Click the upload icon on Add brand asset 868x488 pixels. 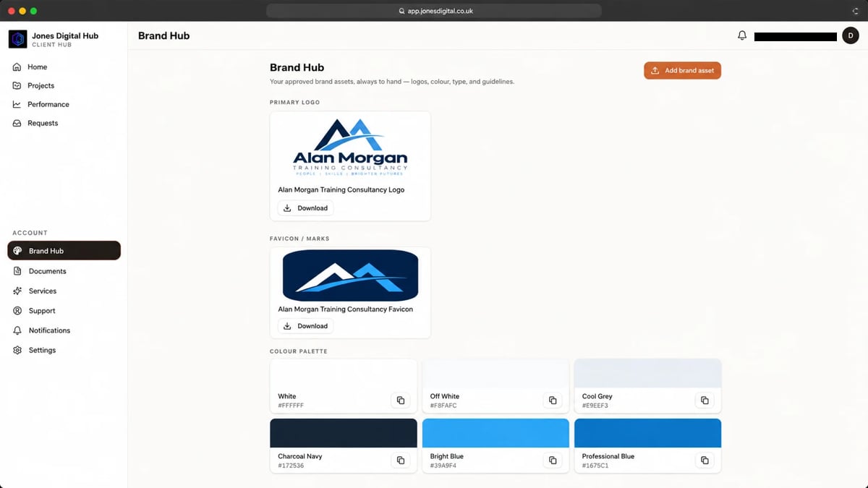tap(655, 71)
